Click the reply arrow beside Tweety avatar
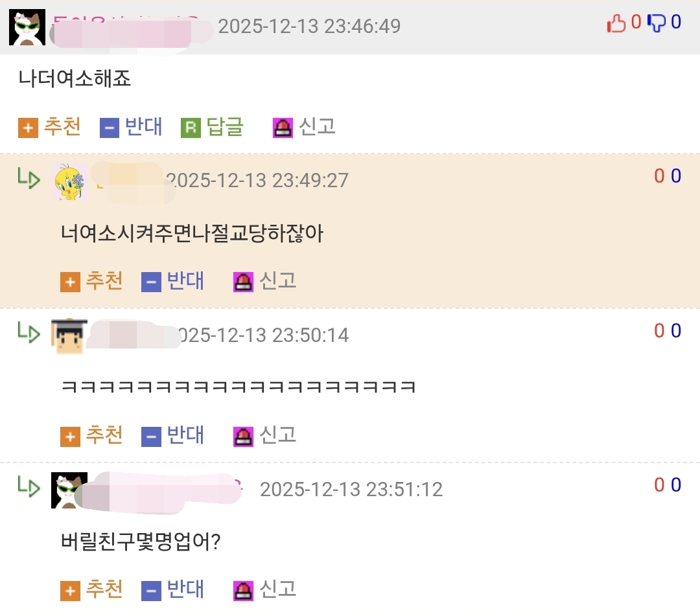700x616 pixels. click(29, 178)
